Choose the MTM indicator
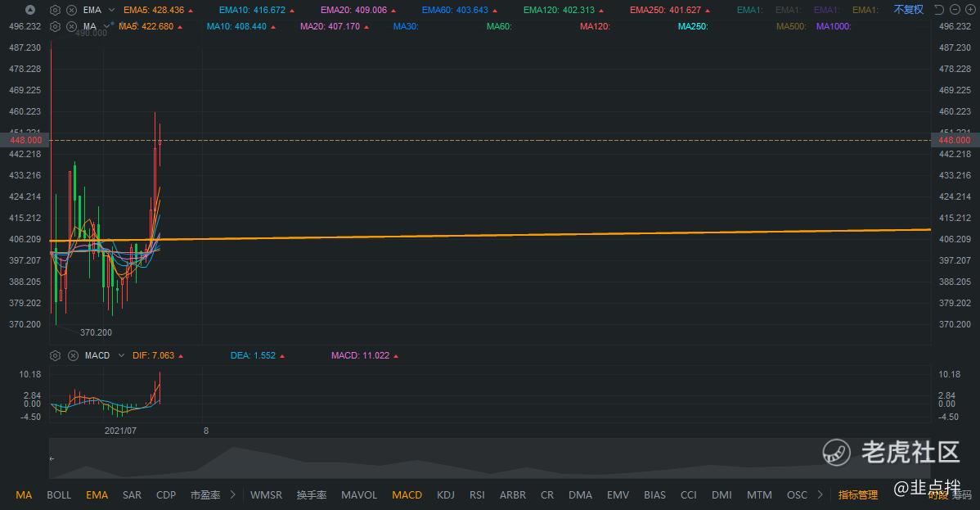The width and height of the screenshot is (980, 510). [x=759, y=495]
